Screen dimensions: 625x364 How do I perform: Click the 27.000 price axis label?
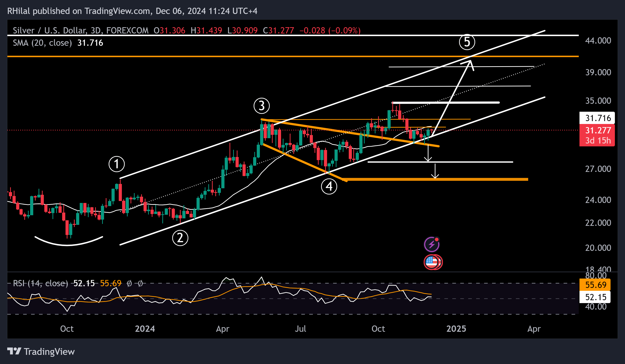point(598,169)
